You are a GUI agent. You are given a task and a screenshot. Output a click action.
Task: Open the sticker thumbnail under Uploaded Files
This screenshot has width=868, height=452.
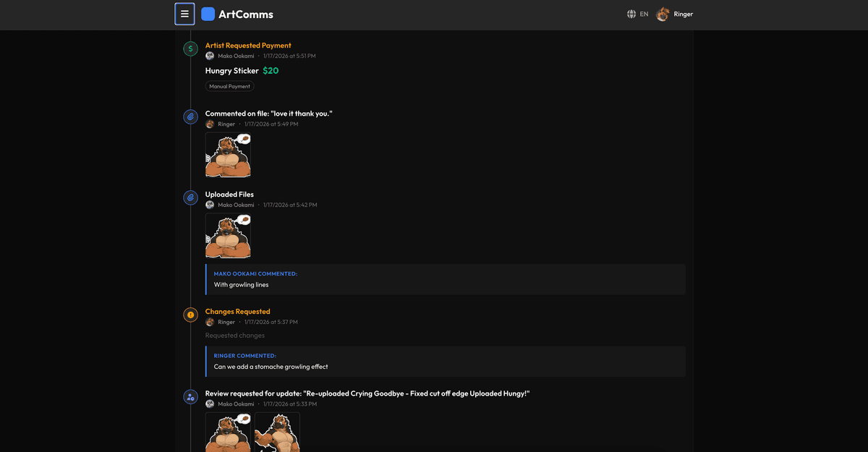228,236
